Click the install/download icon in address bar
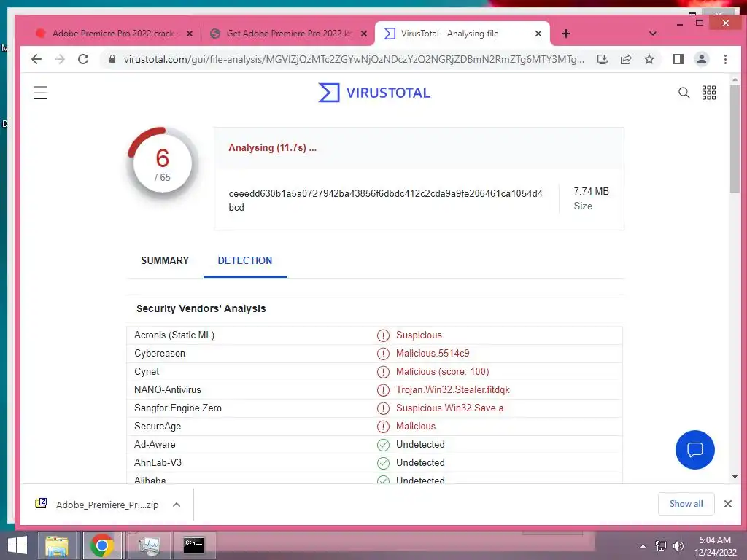Screen dimensions: 747x560 coord(602,59)
